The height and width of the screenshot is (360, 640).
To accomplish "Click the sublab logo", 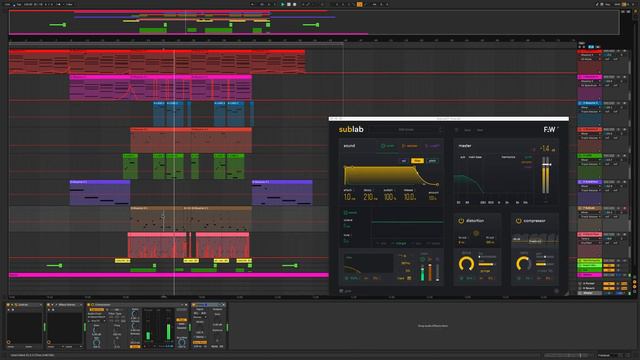I will [x=351, y=129].
